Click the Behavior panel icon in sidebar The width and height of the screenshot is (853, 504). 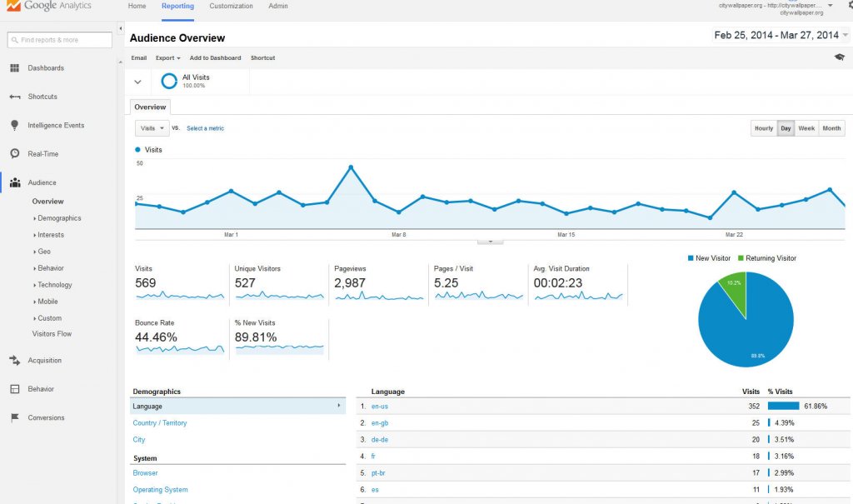[x=14, y=389]
